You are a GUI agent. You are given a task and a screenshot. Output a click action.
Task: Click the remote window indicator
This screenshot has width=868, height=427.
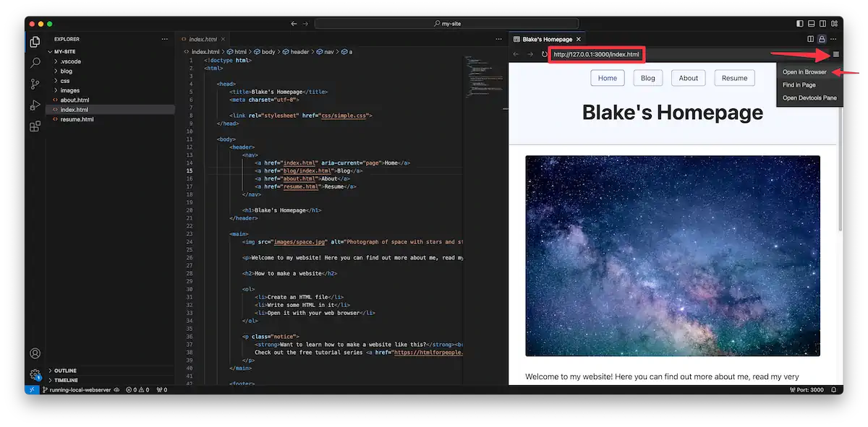[x=31, y=389]
